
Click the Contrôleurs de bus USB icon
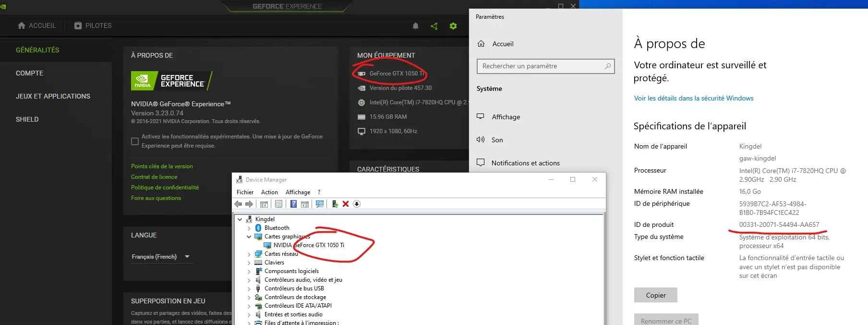point(258,288)
